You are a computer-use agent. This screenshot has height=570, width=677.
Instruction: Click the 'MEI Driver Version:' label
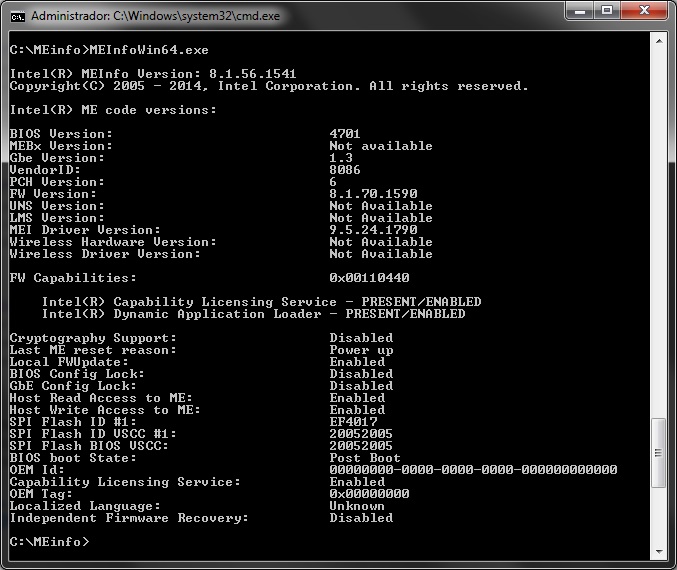tap(85, 230)
